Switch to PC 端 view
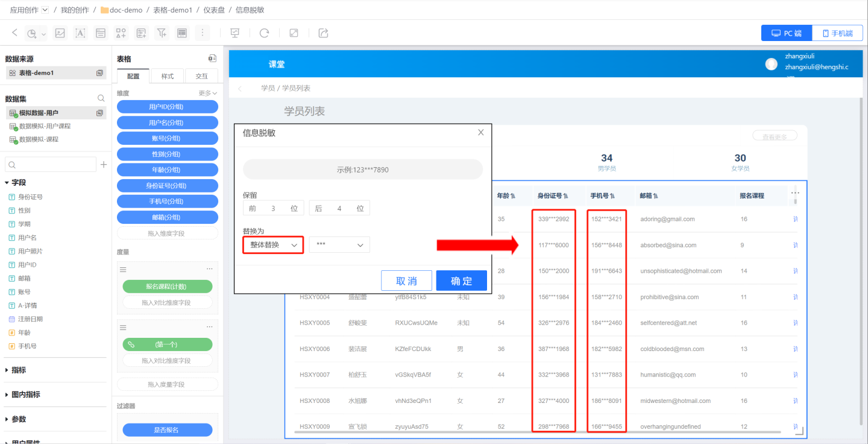The height and width of the screenshot is (444, 868). 787,33
